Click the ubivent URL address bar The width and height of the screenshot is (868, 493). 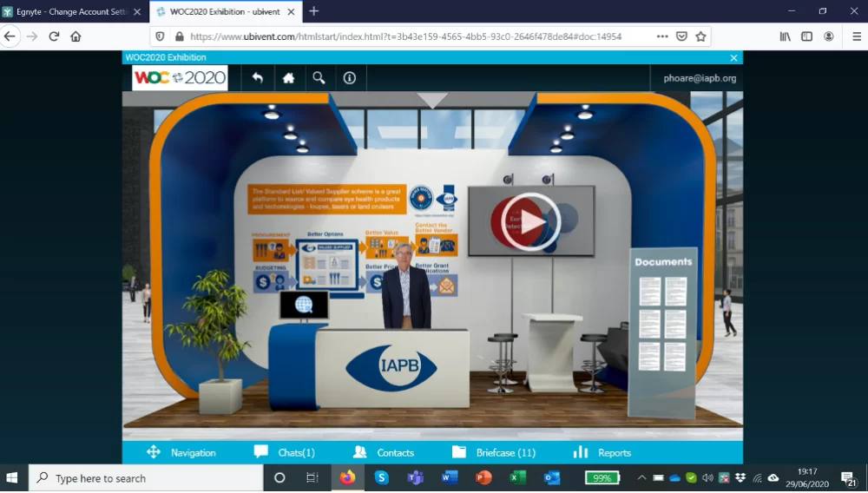coord(405,36)
